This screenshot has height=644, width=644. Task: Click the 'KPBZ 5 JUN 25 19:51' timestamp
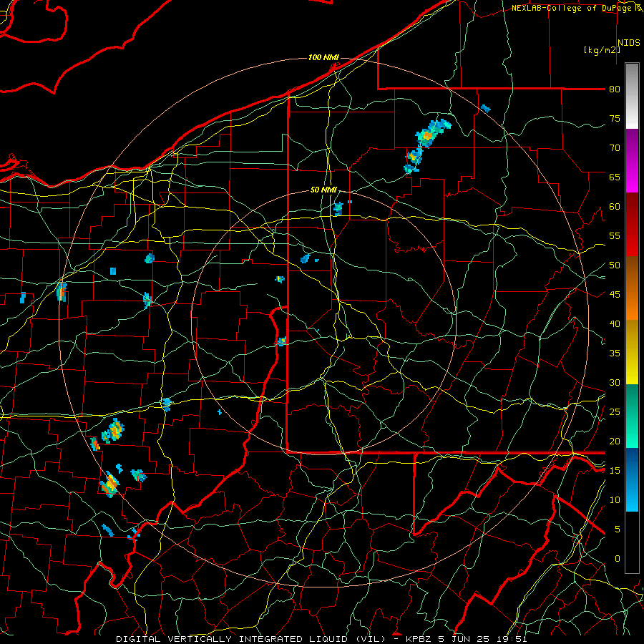point(467,639)
